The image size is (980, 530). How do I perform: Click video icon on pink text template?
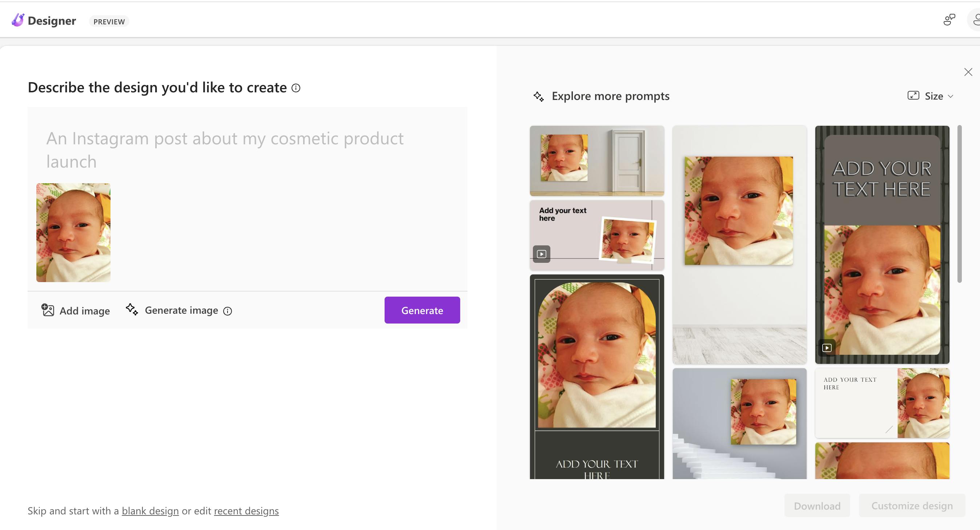tap(541, 254)
